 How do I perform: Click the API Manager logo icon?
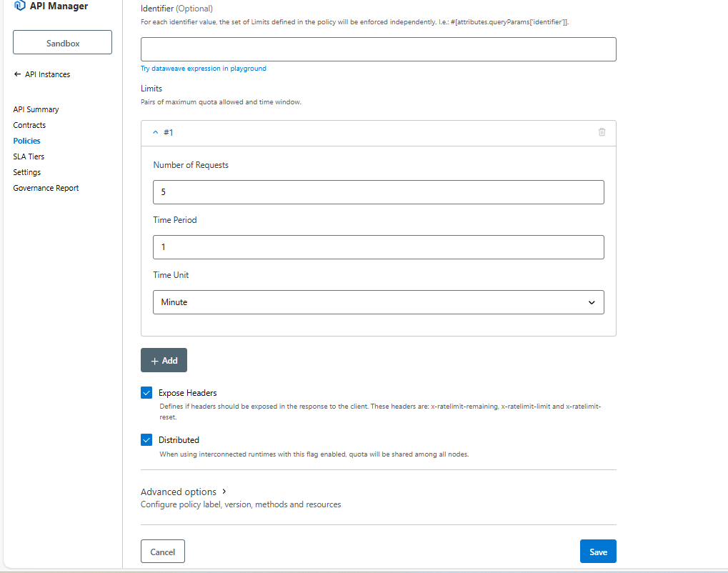(19, 6)
